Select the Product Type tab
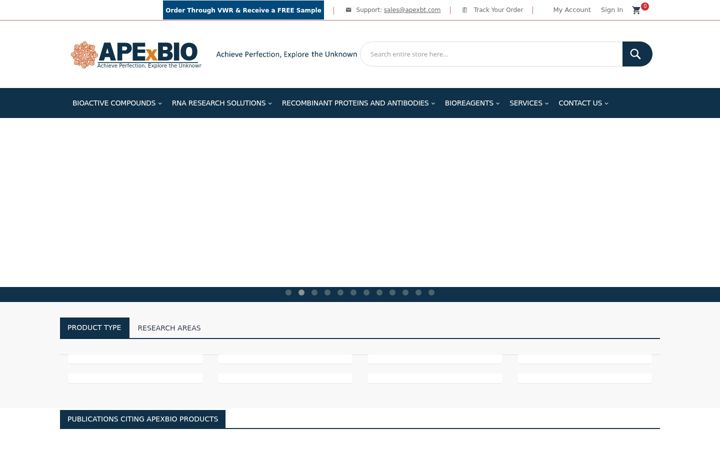The image size is (720, 450). pyautogui.click(x=95, y=328)
